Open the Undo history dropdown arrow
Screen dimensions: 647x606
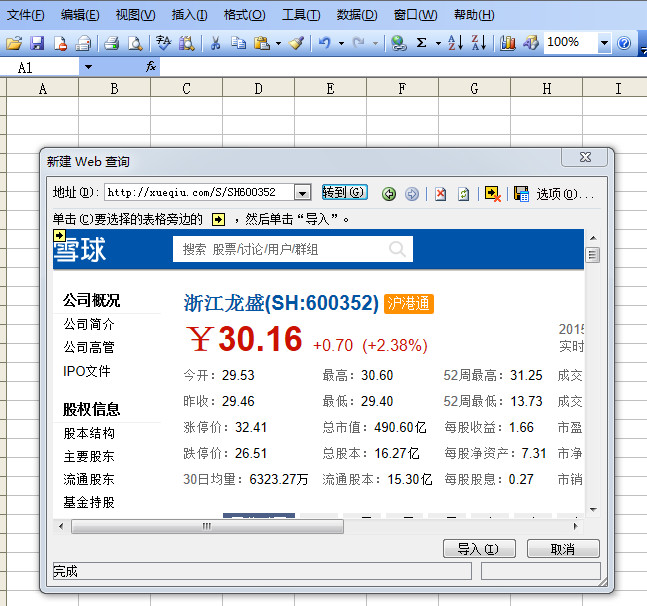(341, 43)
